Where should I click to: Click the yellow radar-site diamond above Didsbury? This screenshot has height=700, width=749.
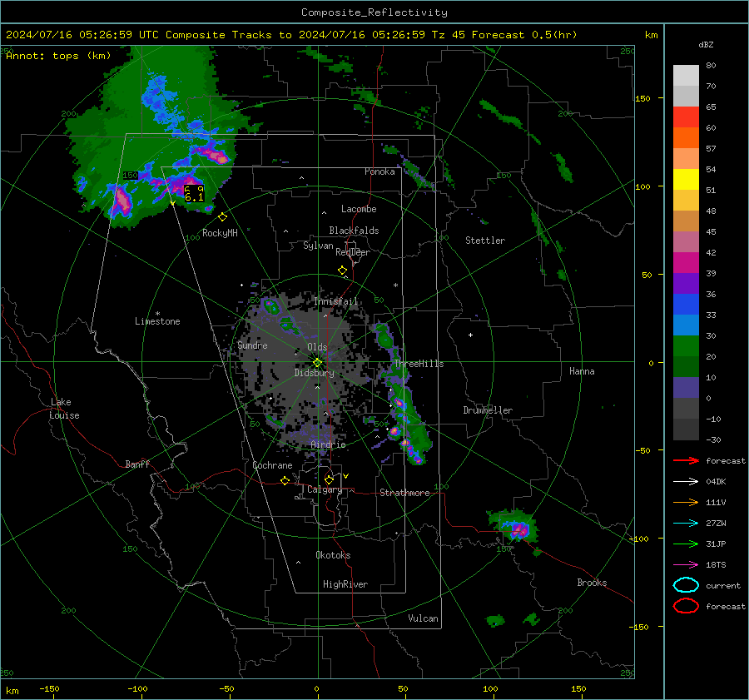[317, 363]
